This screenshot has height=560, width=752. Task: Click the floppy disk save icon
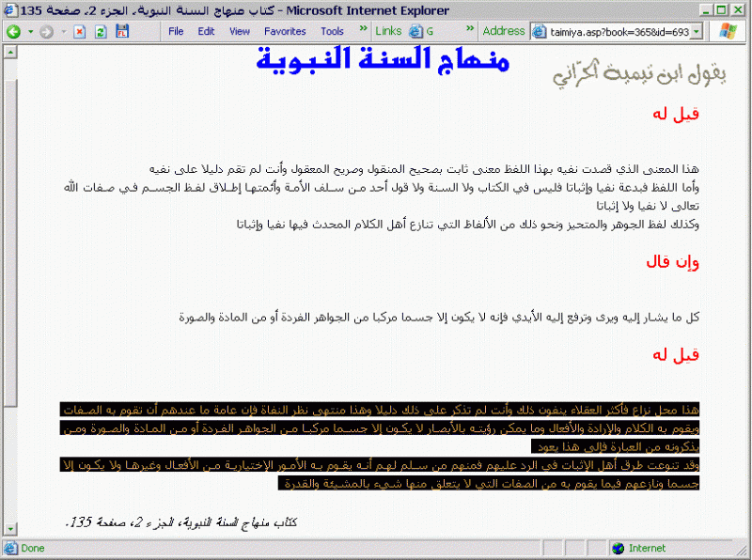point(122,31)
